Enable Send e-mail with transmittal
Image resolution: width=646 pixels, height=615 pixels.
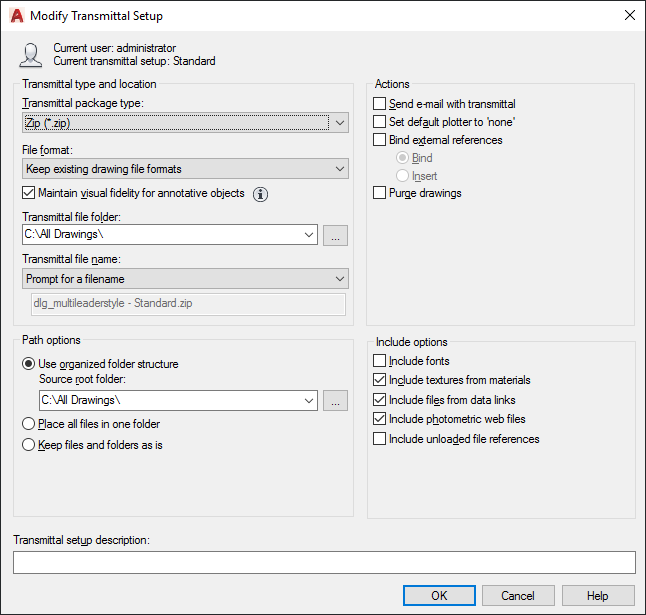pos(380,104)
